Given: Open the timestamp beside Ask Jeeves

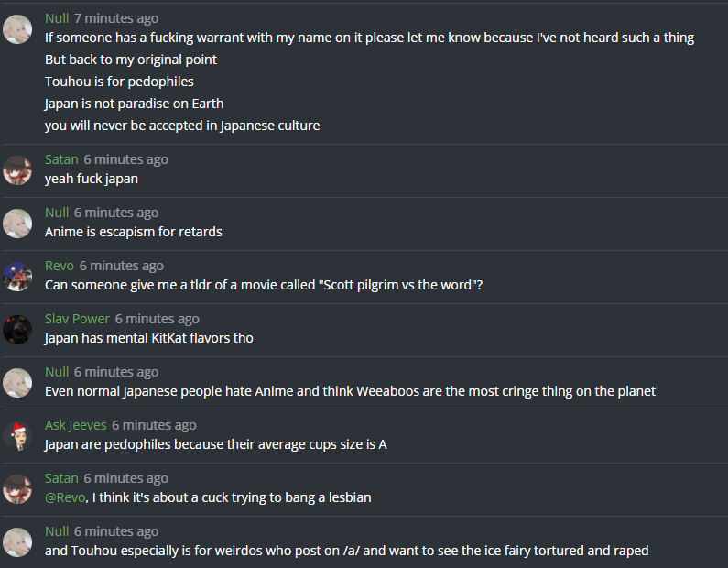Looking at the screenshot, I should pos(154,425).
